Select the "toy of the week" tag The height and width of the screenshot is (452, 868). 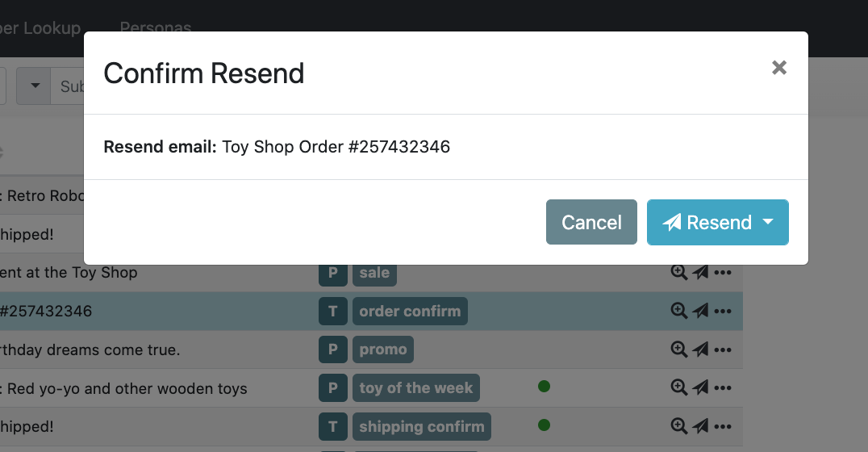click(415, 388)
